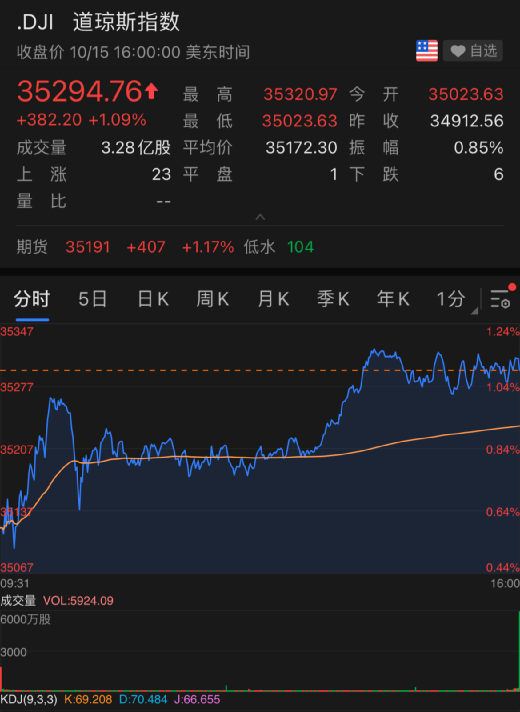This screenshot has height=712, width=520.
Task: Tap the K:69.208 indicator value
Action: [88, 699]
